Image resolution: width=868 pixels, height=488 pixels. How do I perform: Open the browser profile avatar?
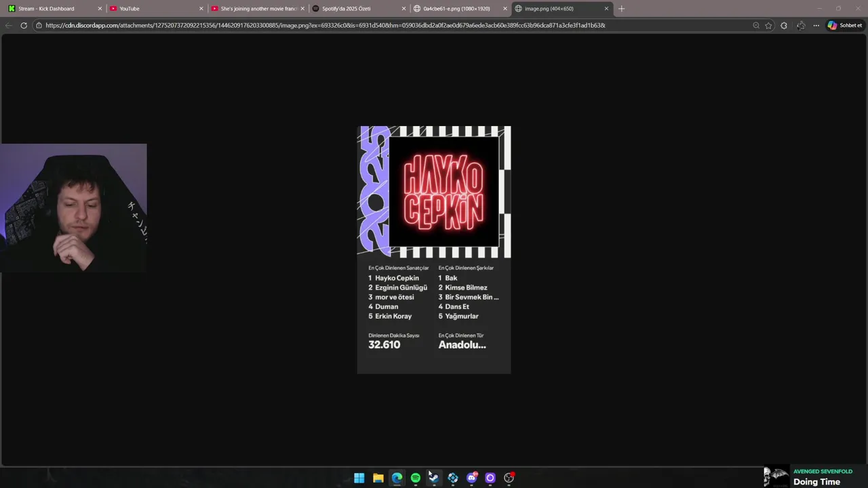[x=801, y=25]
